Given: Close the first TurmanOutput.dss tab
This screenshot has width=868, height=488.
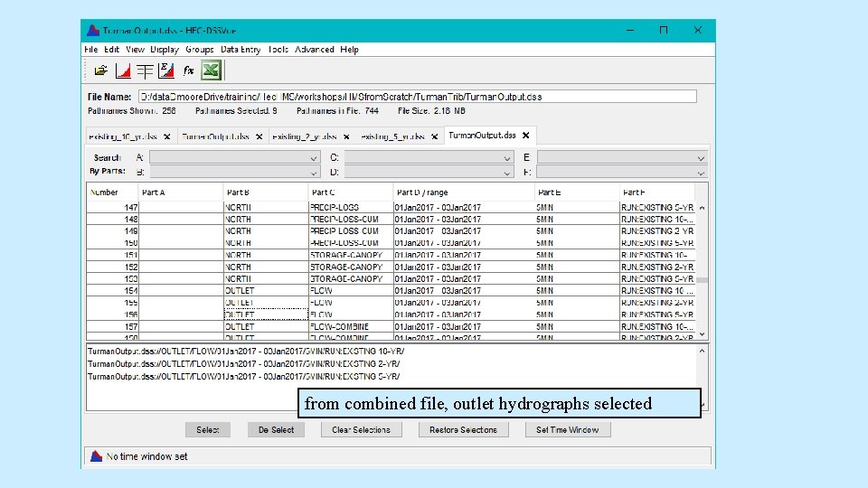Looking at the screenshot, I should pos(259,136).
